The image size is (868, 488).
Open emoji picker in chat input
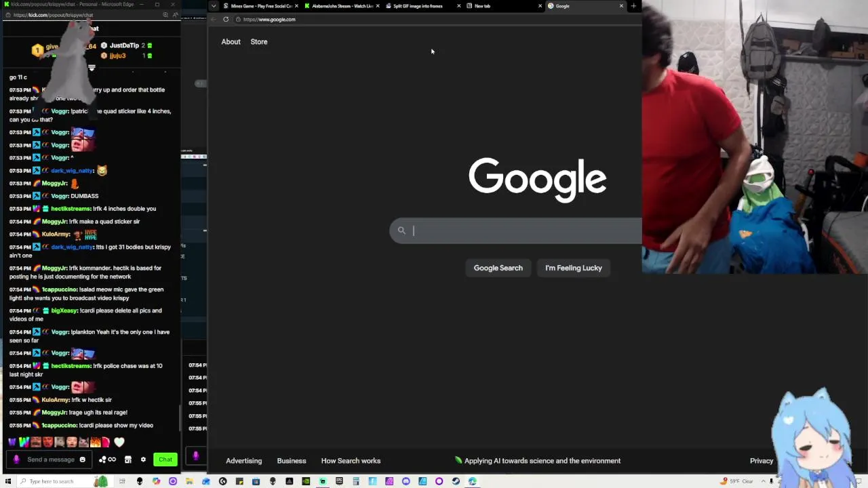coord(82,460)
